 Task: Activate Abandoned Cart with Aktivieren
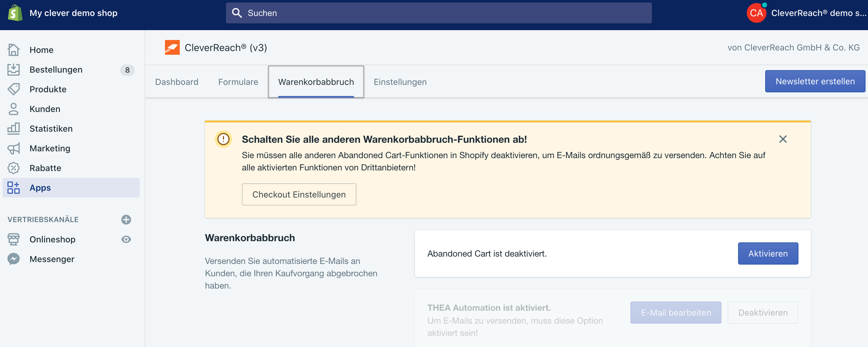coord(768,253)
